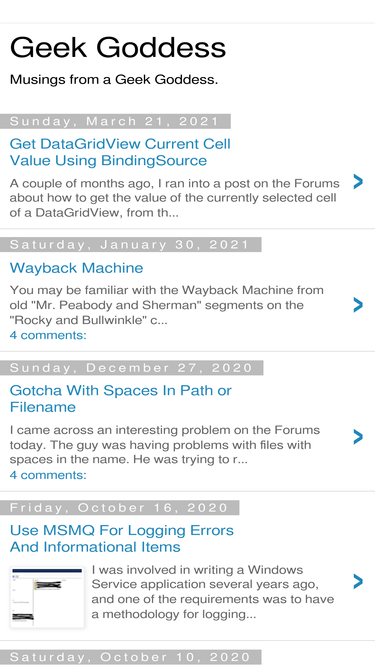The height and width of the screenshot is (667, 375).
Task: Click chevron arrow beside Gotcha With Spaces post
Action: pos(358,436)
